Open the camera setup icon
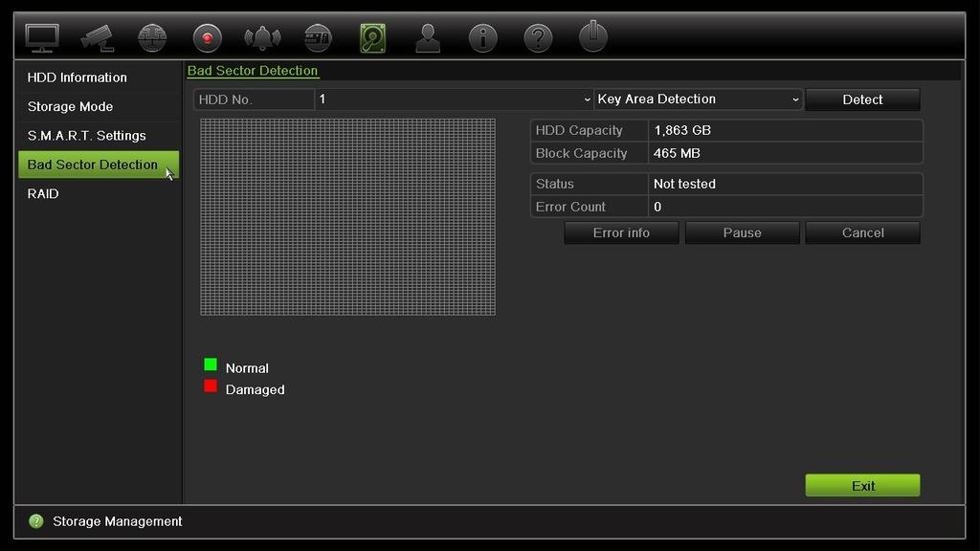 click(97, 37)
